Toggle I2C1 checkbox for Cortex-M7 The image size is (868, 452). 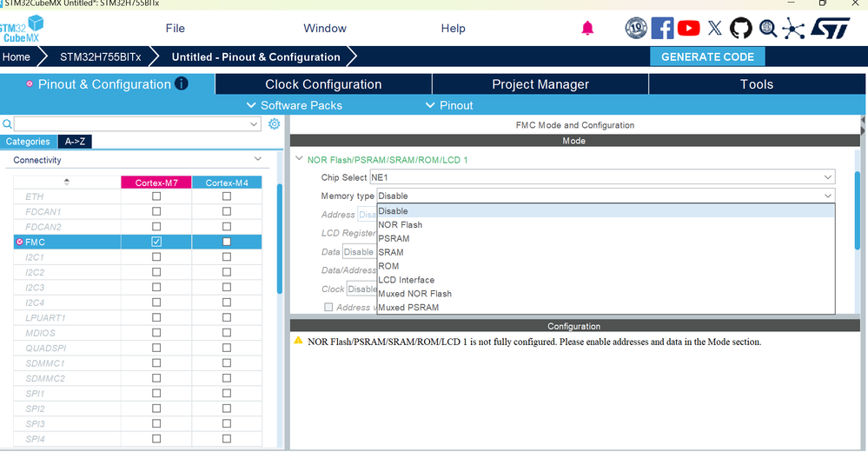point(156,256)
